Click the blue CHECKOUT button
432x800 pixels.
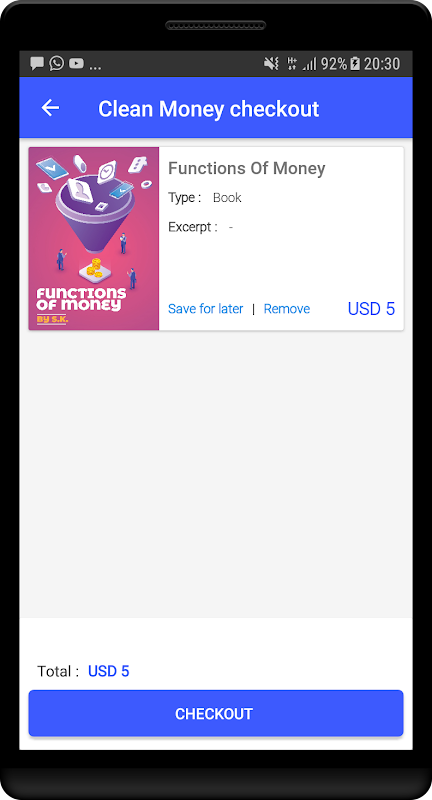pos(216,713)
